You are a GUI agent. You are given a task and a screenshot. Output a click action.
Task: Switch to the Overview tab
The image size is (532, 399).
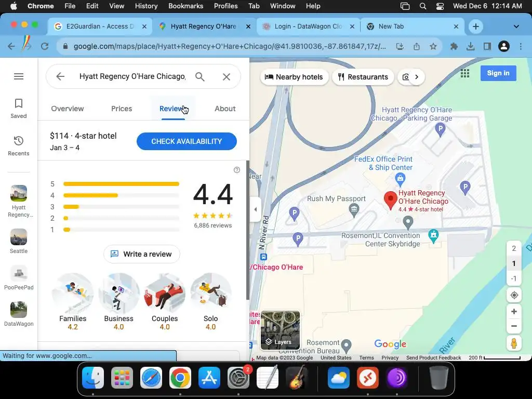[x=67, y=109]
